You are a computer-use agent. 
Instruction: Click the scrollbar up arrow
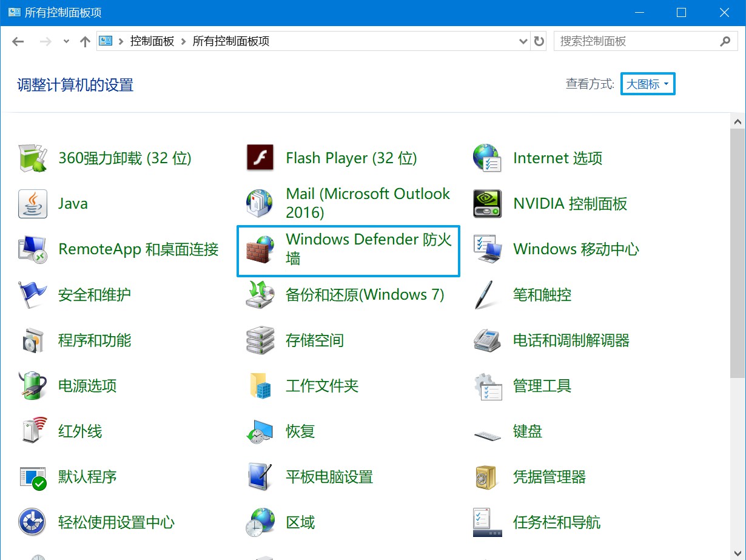[x=738, y=121]
